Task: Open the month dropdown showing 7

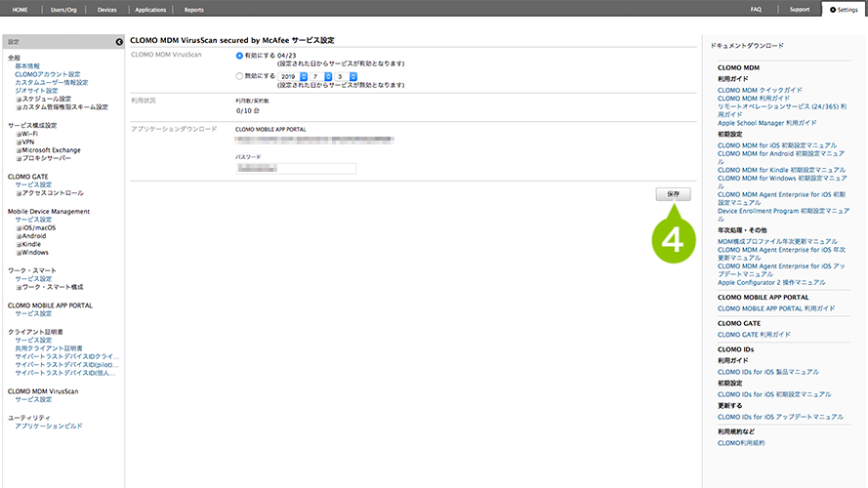Action: pyautogui.click(x=321, y=76)
